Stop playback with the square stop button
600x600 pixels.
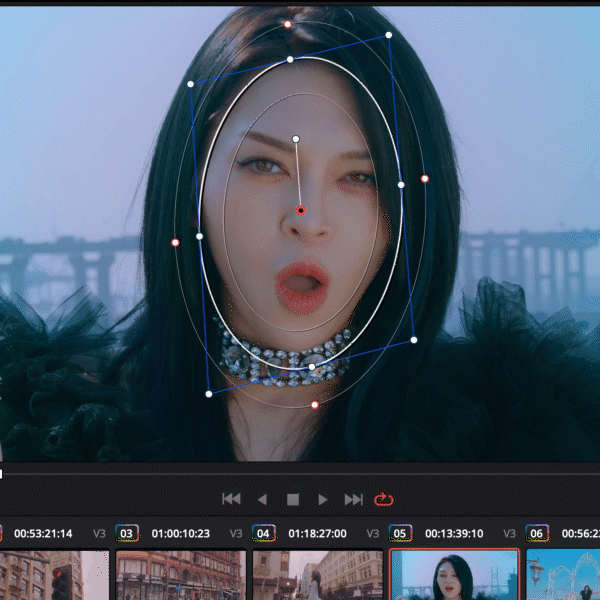(293, 499)
